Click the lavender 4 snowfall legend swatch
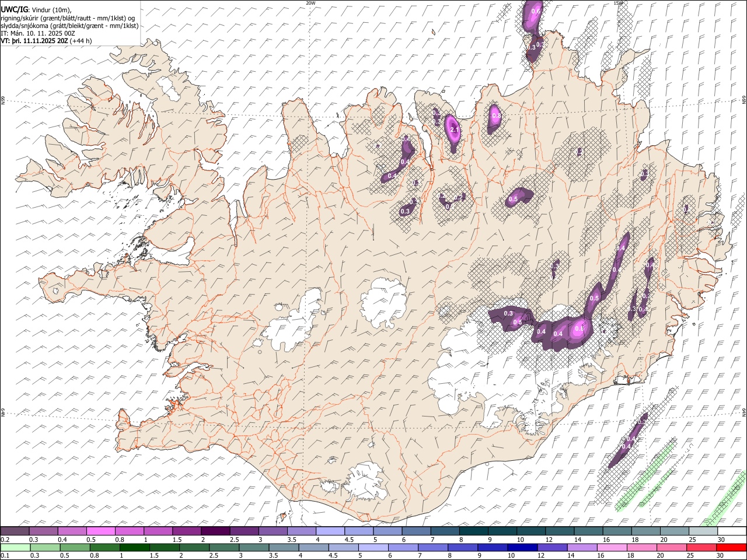 (330, 531)
